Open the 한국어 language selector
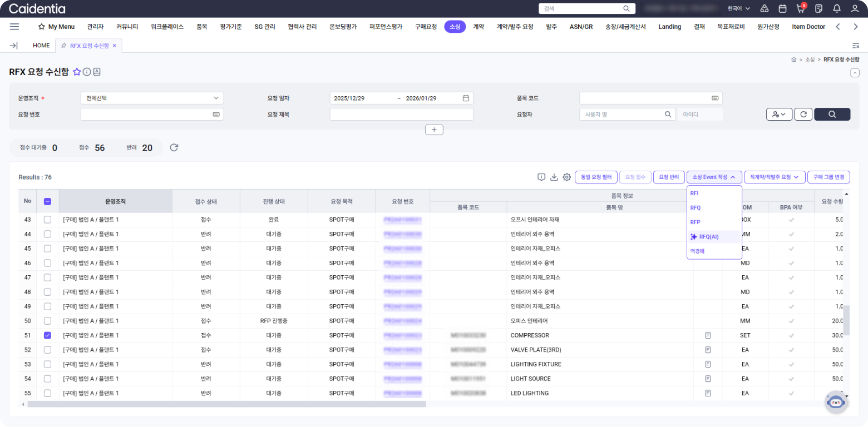The height and width of the screenshot is (427, 868). pyautogui.click(x=738, y=8)
